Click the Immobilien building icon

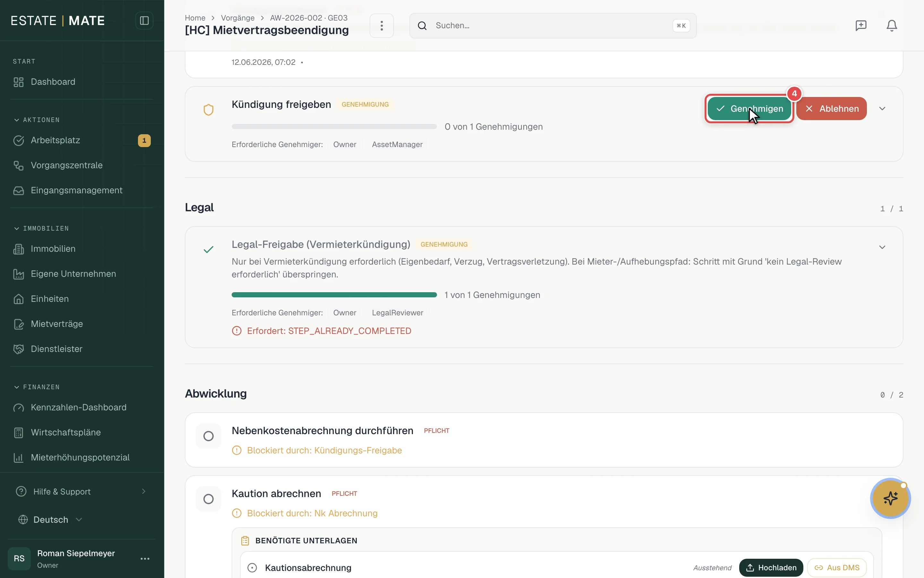[18, 249]
